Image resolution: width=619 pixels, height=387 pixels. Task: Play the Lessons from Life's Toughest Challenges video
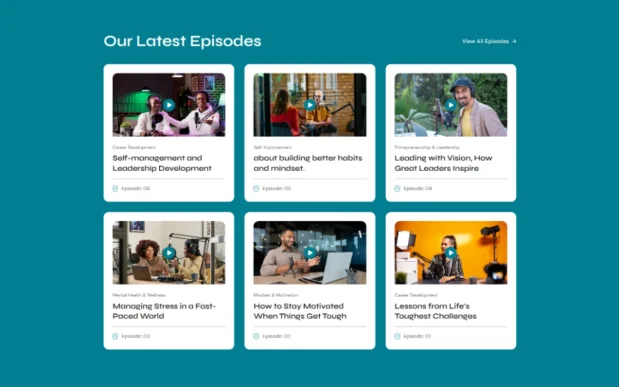451,253
